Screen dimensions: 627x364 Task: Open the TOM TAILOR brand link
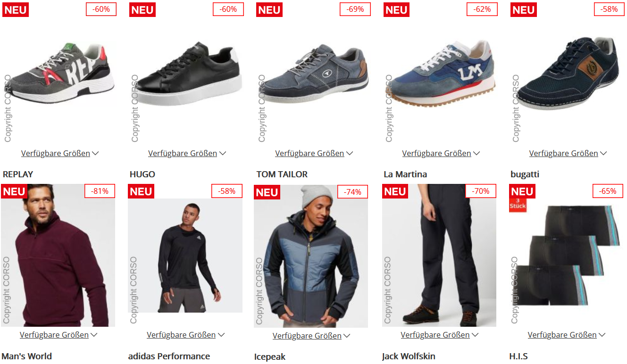click(x=282, y=174)
